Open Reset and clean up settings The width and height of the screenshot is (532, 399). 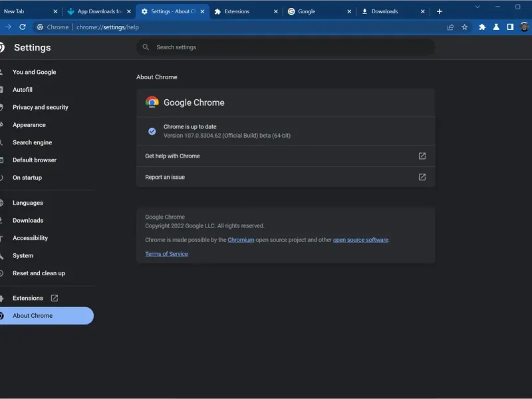[39, 273]
